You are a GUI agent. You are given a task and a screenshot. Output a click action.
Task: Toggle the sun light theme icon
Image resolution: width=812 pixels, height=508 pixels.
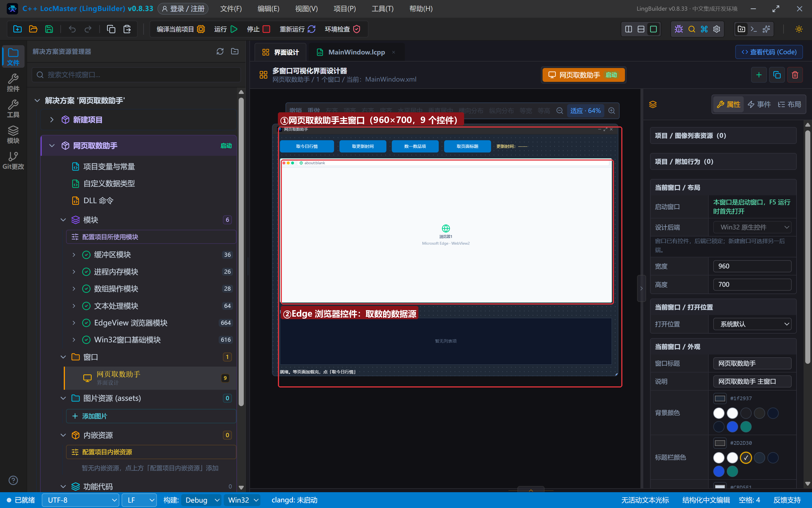point(799,29)
